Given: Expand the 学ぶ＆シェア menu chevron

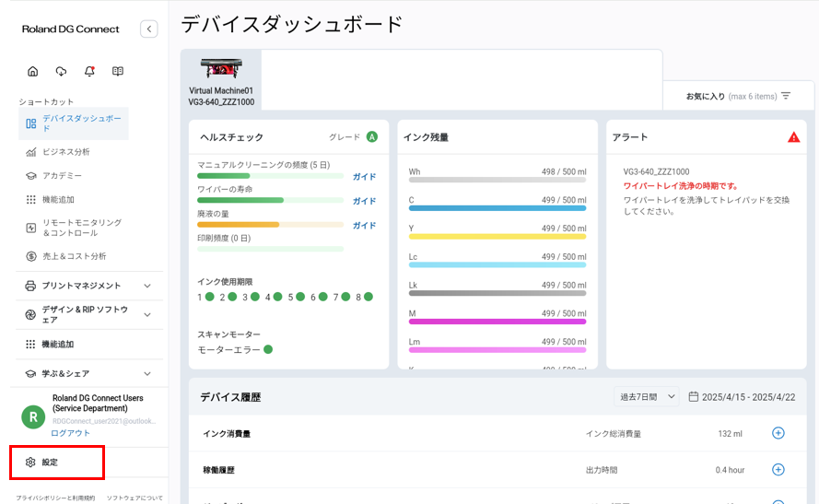Looking at the screenshot, I should click(147, 374).
